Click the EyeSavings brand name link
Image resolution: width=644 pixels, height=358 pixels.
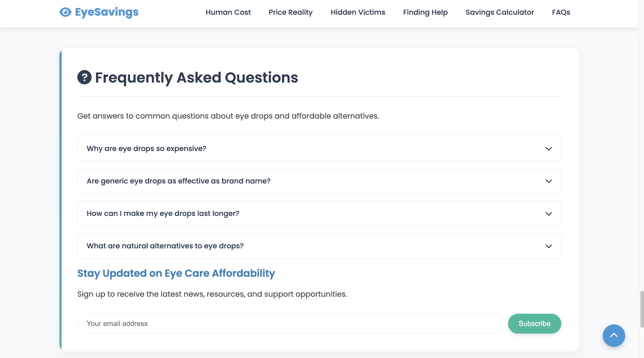click(x=106, y=12)
